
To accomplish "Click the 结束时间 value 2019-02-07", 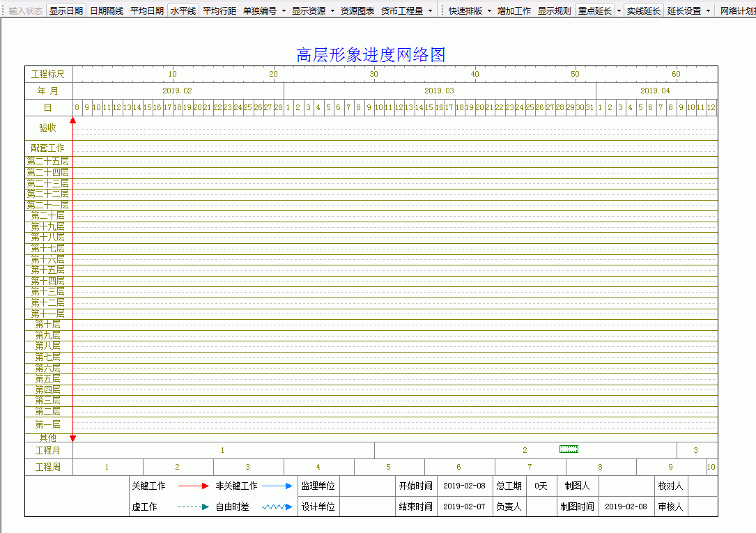I will pos(464,507).
